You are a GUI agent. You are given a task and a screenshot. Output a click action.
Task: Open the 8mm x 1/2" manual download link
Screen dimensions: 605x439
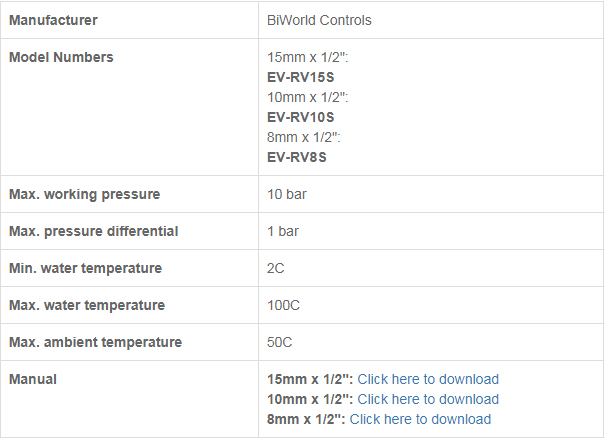click(420, 419)
